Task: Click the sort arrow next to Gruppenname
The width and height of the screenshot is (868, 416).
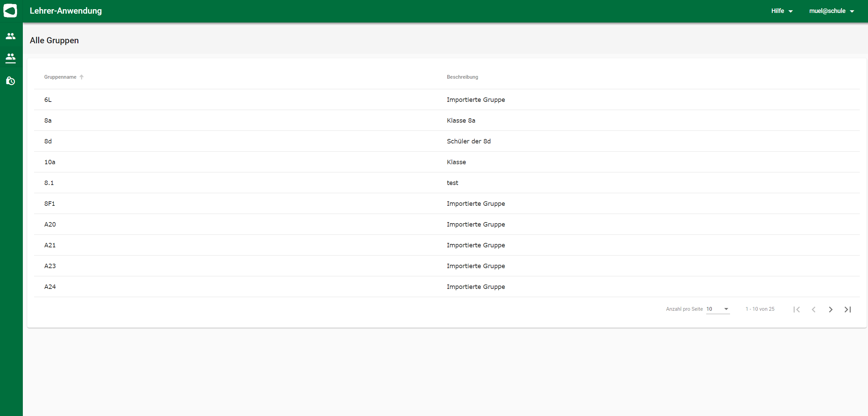Action: [x=82, y=77]
